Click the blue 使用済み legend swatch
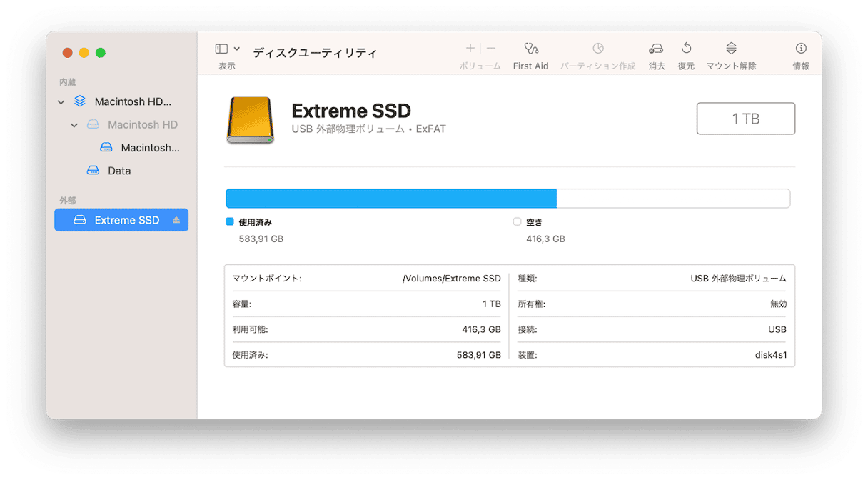 pyautogui.click(x=230, y=222)
